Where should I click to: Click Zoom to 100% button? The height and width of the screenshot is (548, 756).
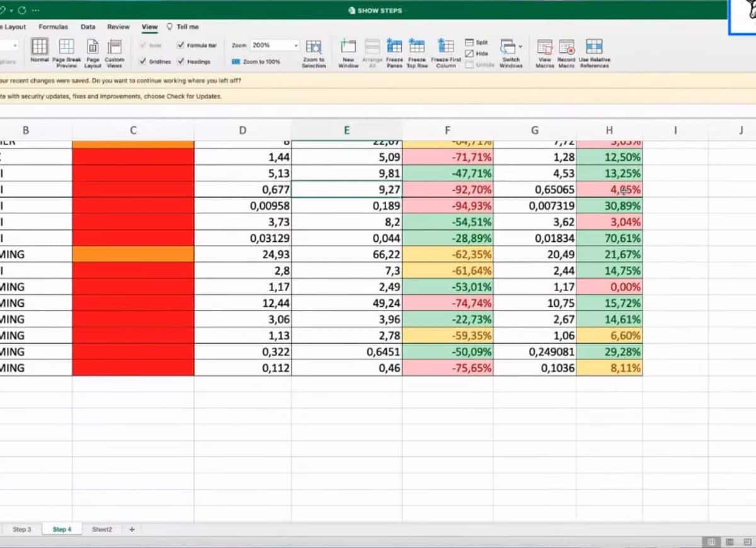click(x=256, y=62)
